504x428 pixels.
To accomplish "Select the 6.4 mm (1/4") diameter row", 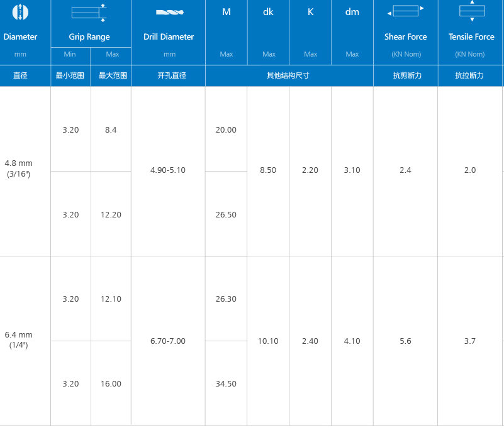I will pos(19,340).
